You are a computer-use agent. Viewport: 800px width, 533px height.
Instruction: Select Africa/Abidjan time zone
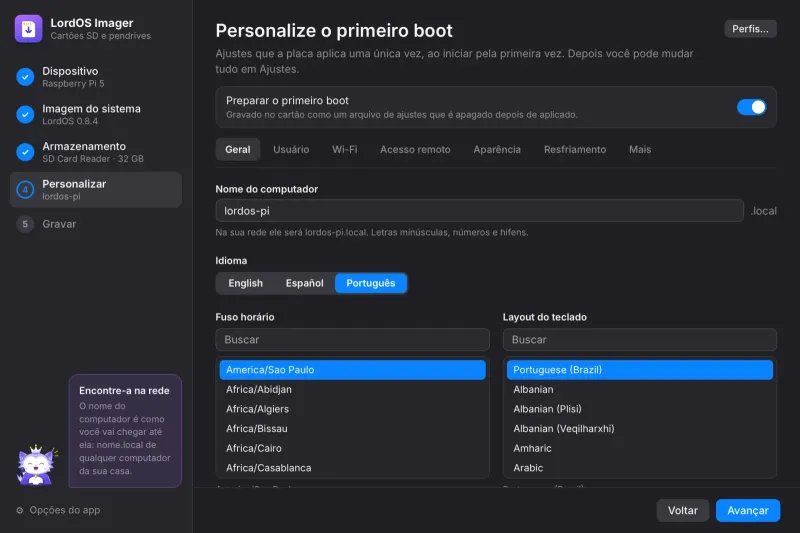(x=353, y=390)
